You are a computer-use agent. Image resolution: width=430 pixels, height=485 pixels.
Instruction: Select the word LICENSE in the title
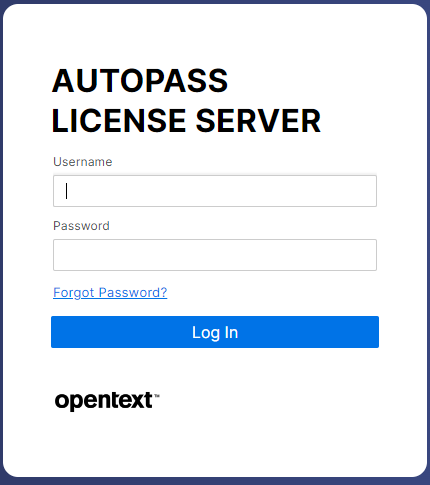(x=119, y=121)
